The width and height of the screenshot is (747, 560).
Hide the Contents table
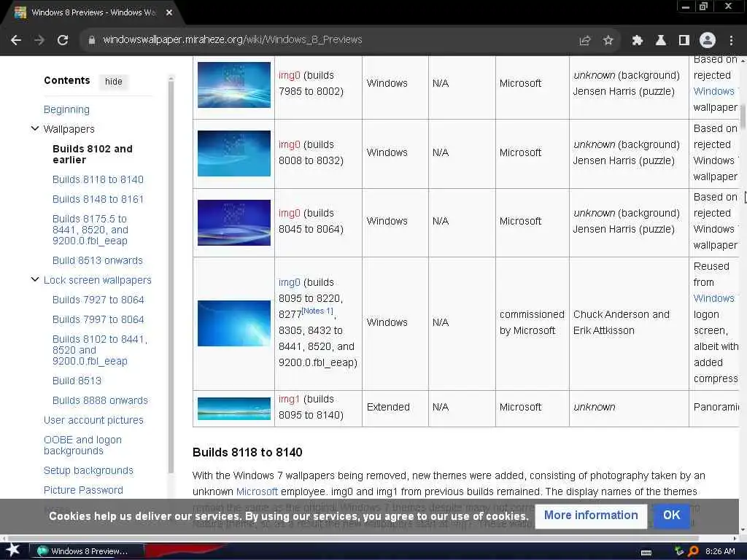pos(113,82)
